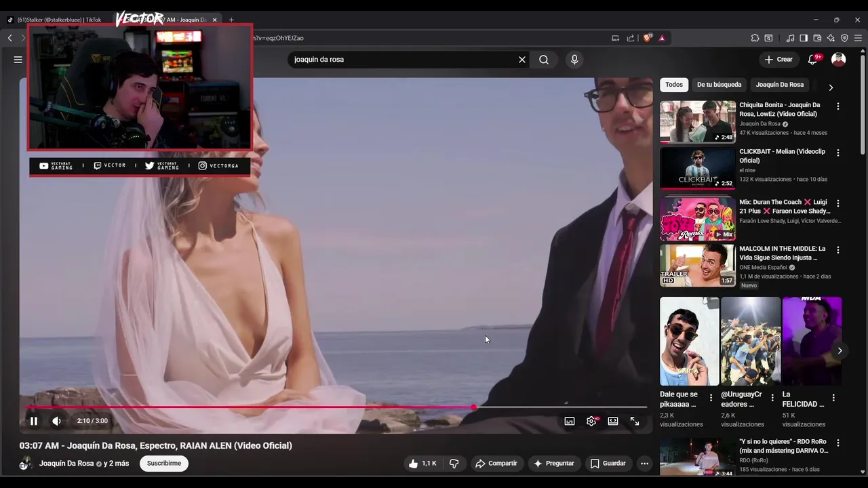The image size is (868, 488).
Task: Open the 'Dale que se pikaaaaa' short
Action: click(690, 342)
